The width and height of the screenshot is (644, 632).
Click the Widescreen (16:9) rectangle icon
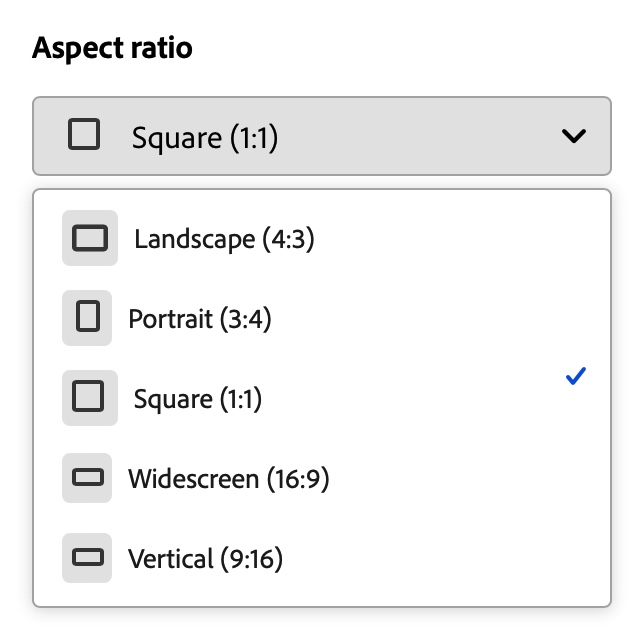[x=90, y=478]
